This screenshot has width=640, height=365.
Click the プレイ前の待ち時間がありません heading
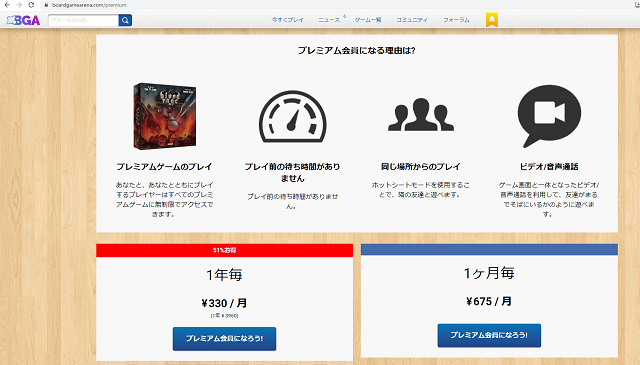(292, 172)
